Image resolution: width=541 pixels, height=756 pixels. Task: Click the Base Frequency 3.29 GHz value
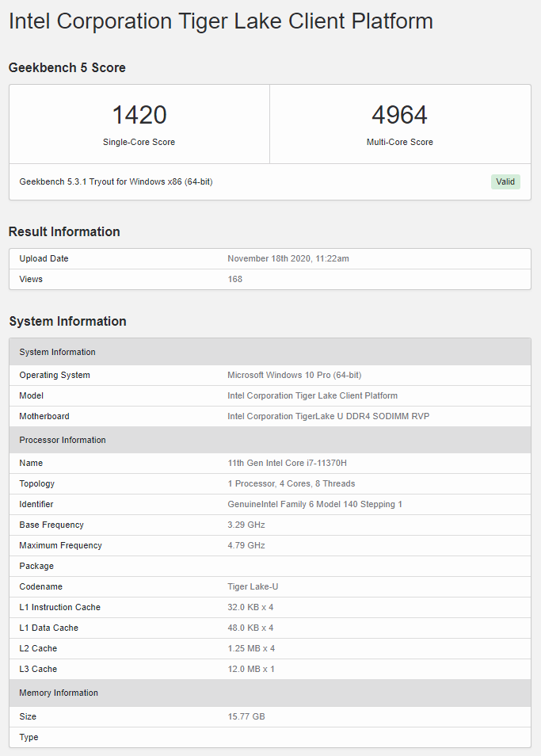click(x=246, y=525)
